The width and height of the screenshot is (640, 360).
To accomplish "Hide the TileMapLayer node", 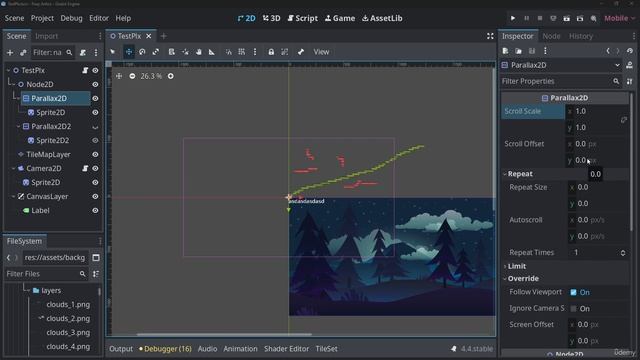I will (x=95, y=154).
